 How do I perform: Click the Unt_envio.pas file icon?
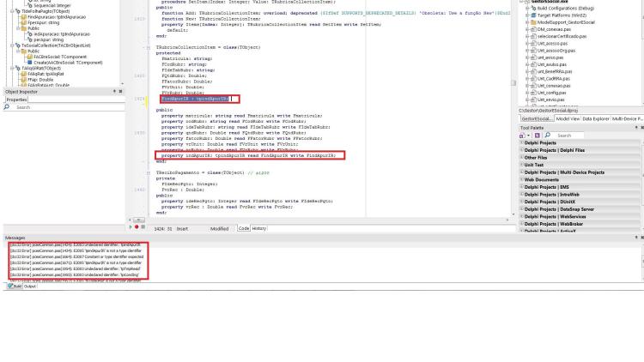point(533,100)
